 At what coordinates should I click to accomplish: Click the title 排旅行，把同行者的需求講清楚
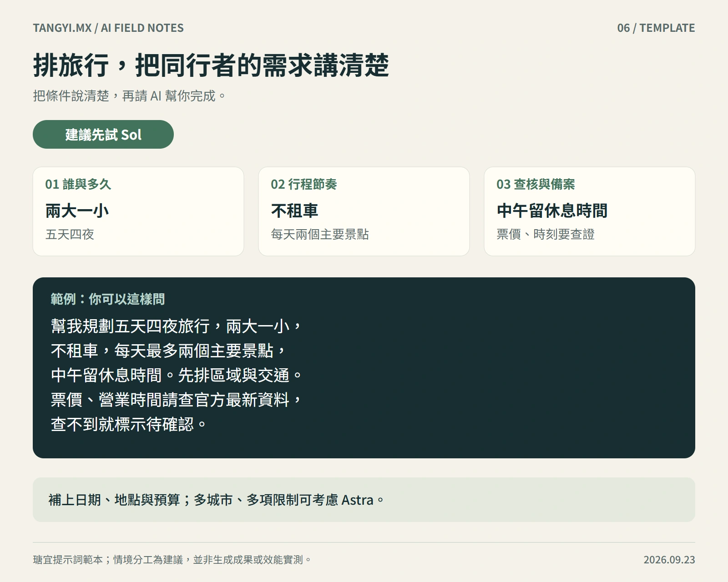click(211, 65)
